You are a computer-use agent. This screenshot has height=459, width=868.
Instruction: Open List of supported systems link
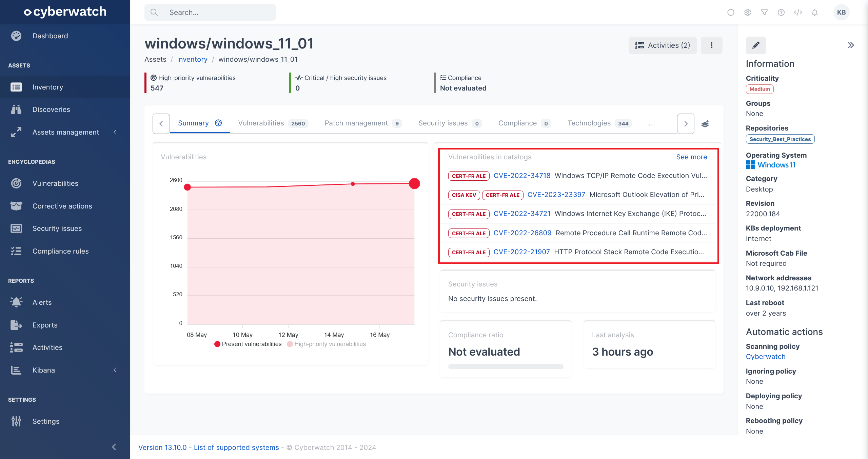[x=236, y=447]
